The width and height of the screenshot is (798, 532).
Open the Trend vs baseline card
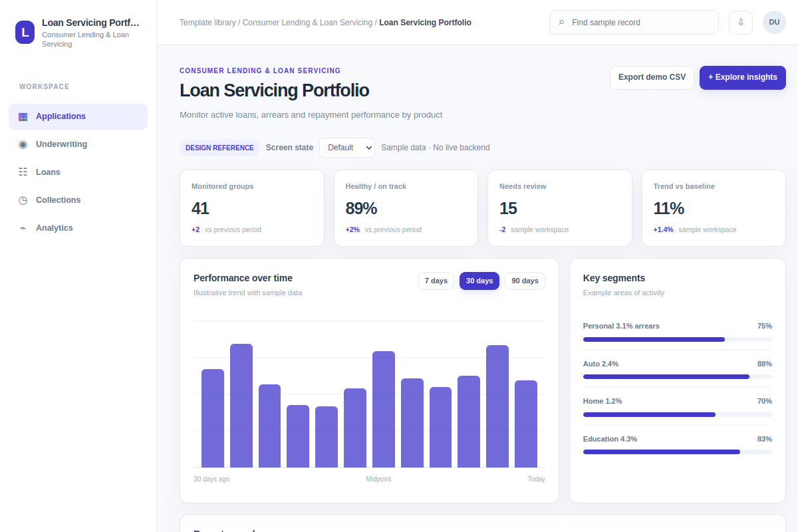714,208
